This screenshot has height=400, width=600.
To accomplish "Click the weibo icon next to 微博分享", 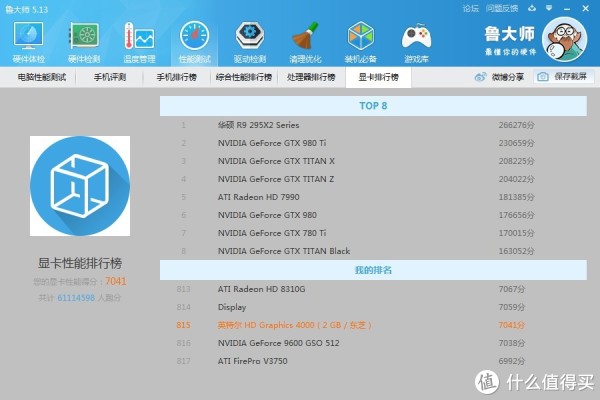I will tap(480, 77).
